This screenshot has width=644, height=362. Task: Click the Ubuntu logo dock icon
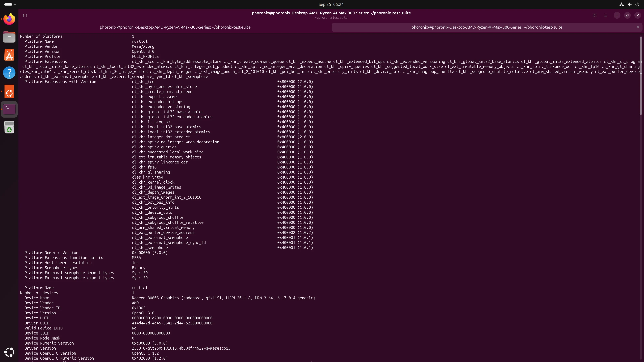9,91
